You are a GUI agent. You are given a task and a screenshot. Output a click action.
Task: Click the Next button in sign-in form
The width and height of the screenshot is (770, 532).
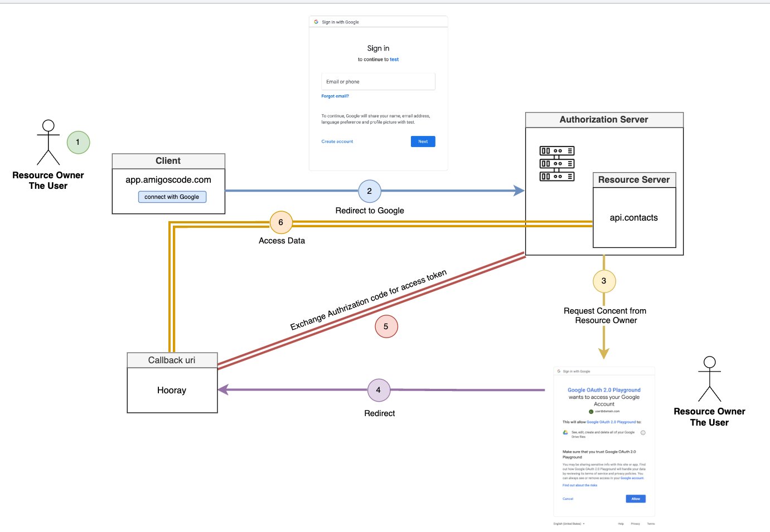(x=423, y=141)
